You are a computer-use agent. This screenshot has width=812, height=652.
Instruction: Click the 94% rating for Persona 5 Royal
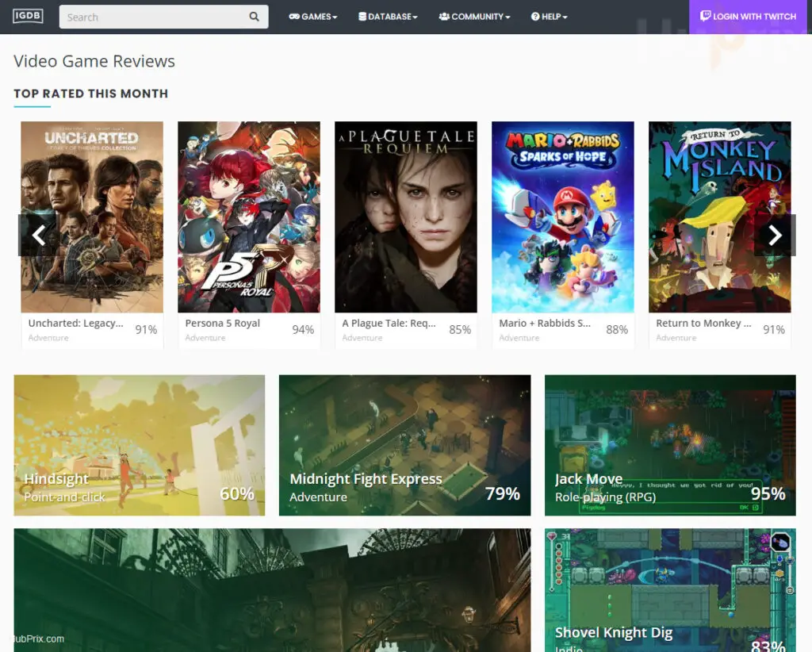(x=303, y=330)
